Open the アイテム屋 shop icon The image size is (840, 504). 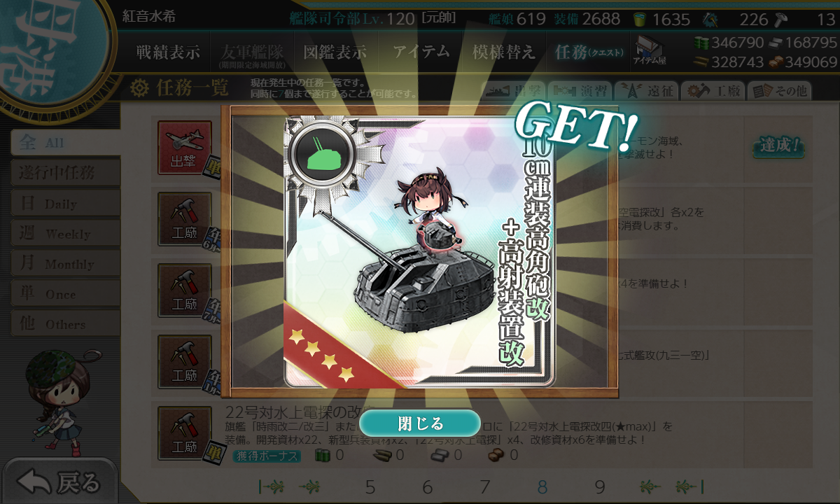tap(650, 50)
